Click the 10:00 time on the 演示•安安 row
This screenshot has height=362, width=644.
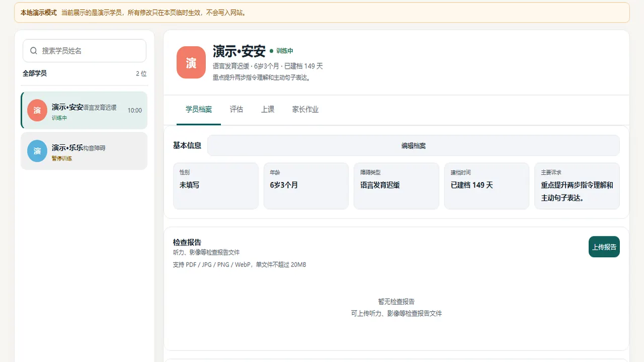coord(134,110)
